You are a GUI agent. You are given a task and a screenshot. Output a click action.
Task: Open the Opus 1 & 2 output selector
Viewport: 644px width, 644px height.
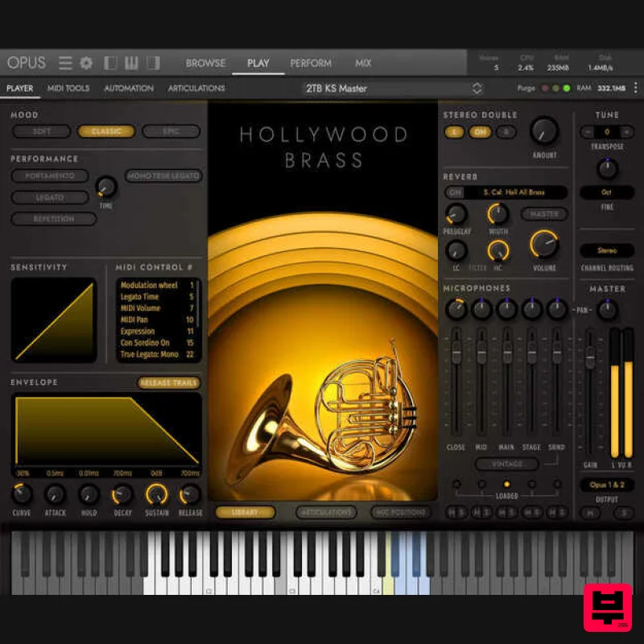[x=608, y=485]
